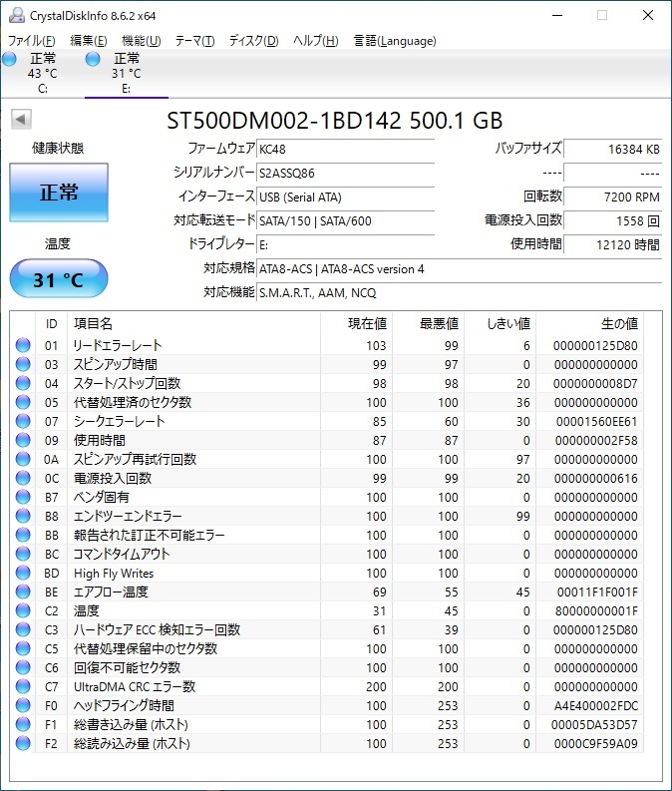
Task: Click the 対応規格 field ATA8-ACS version 4
Action: [460, 269]
